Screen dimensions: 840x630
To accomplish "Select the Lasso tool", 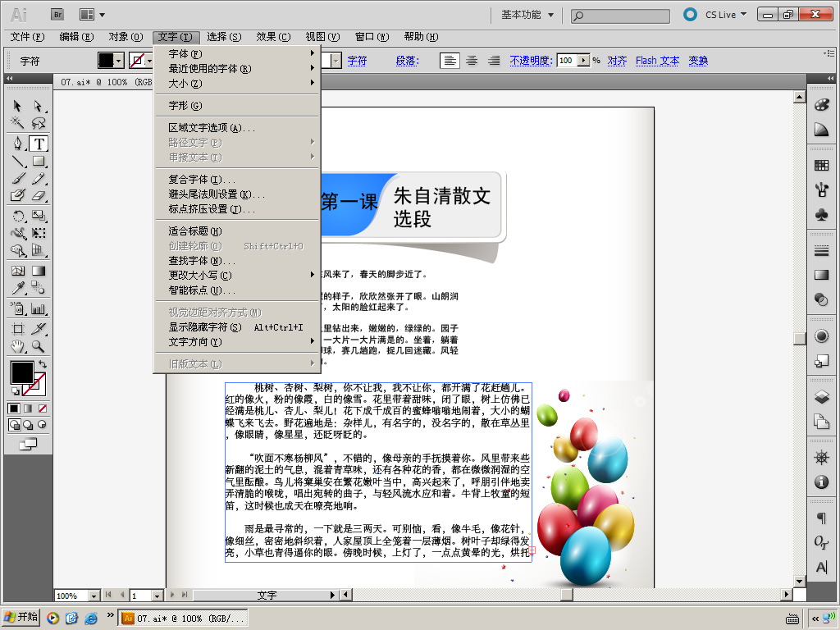I will click(x=38, y=123).
